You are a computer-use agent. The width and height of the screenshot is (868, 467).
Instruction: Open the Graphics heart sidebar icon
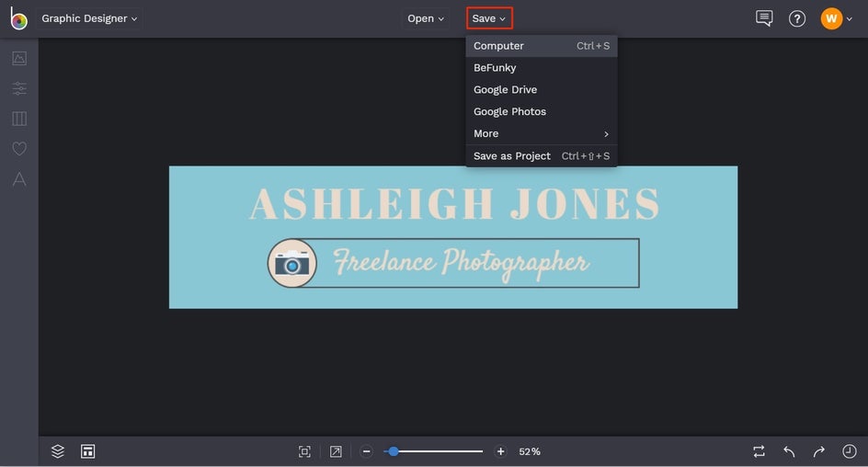point(19,148)
